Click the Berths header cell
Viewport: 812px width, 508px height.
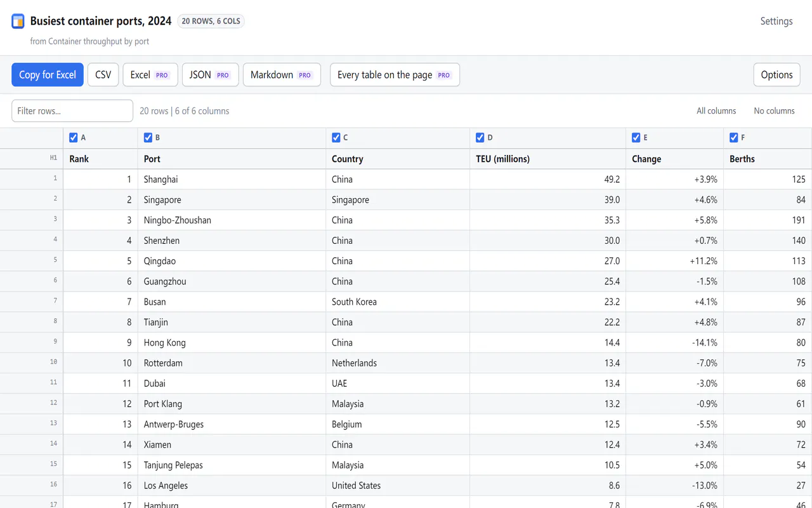[x=768, y=159]
